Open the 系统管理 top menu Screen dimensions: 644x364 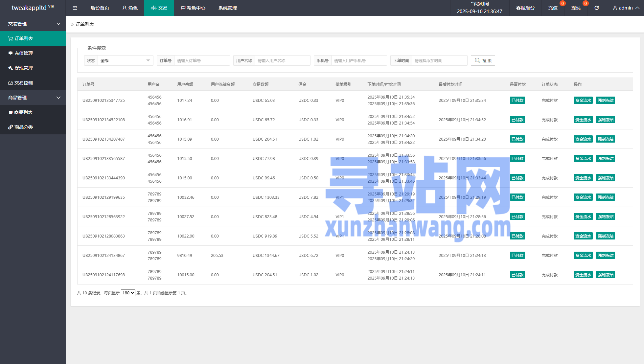click(x=227, y=8)
